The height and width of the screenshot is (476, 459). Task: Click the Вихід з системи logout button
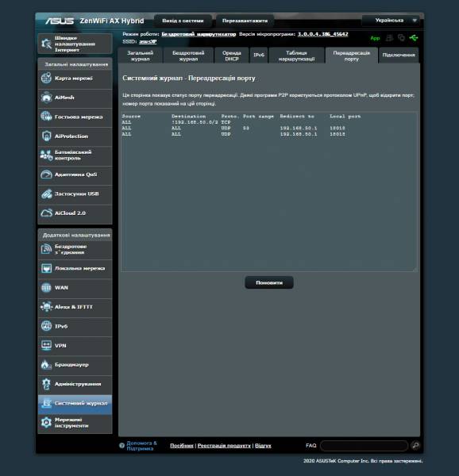[183, 21]
